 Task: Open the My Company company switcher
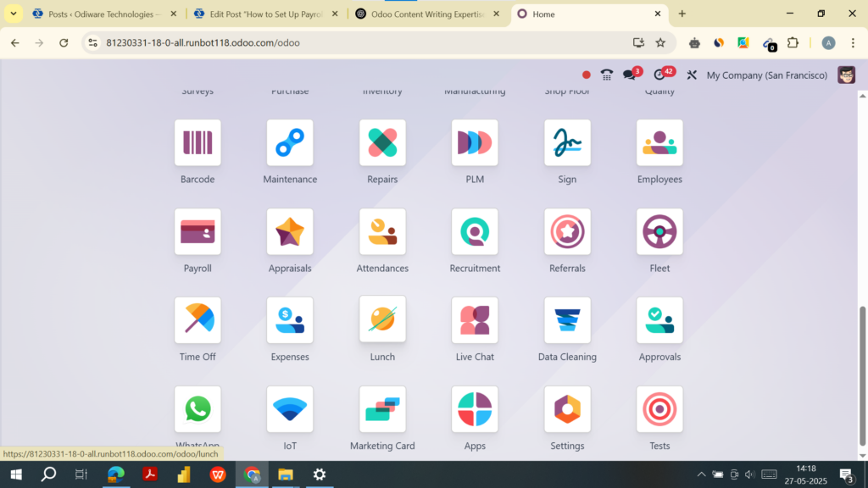click(765, 75)
